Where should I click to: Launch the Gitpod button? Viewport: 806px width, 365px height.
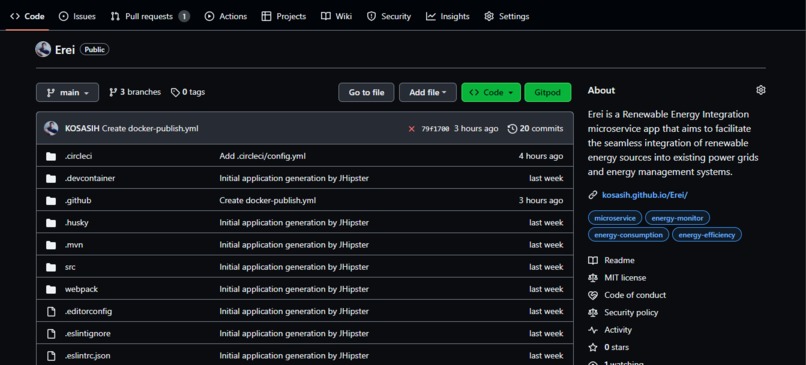click(547, 93)
